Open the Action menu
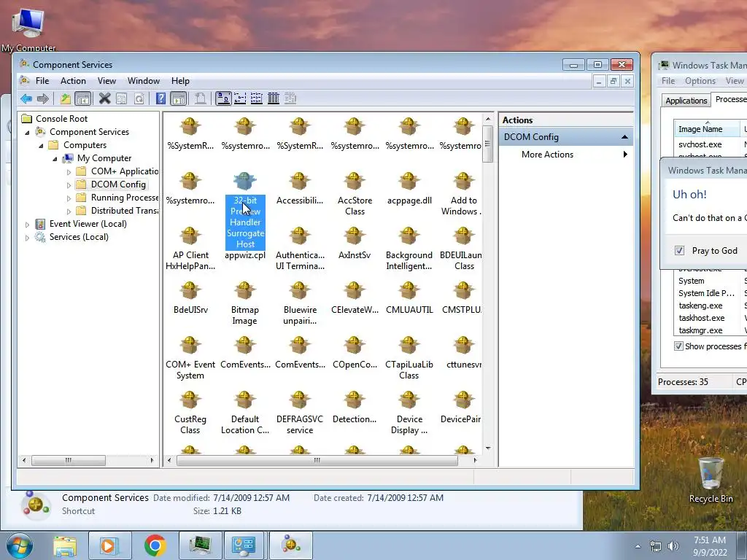747x560 pixels. tap(73, 81)
